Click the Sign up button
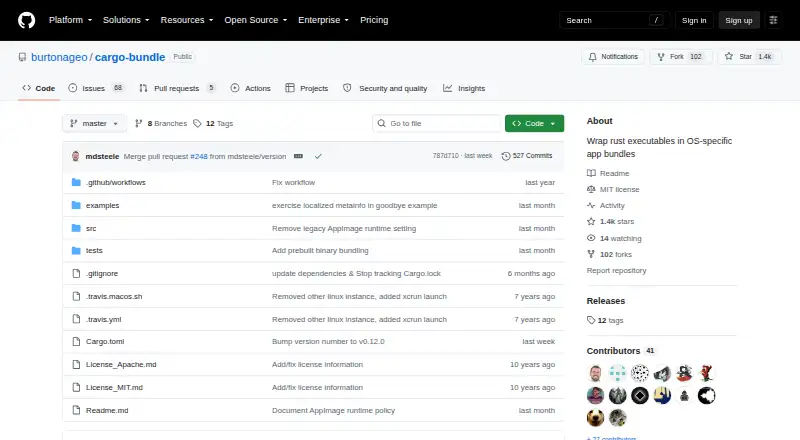The width and height of the screenshot is (800, 440). 739,20
